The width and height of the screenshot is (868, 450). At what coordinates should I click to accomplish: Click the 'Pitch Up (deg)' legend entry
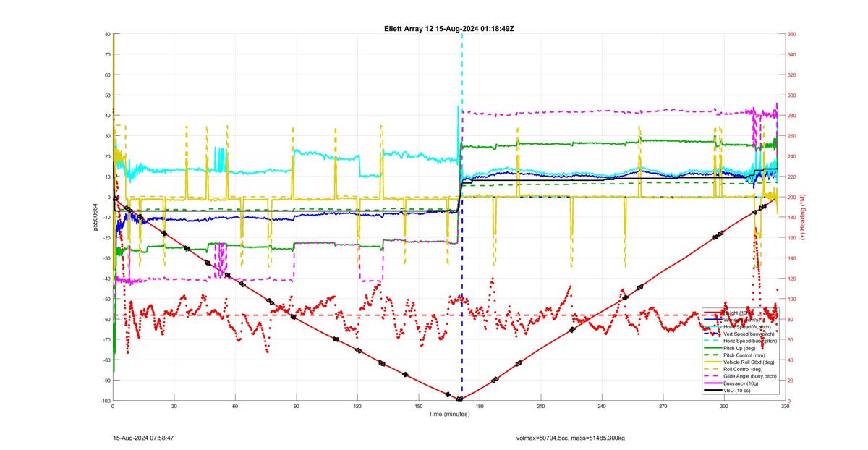pos(739,348)
